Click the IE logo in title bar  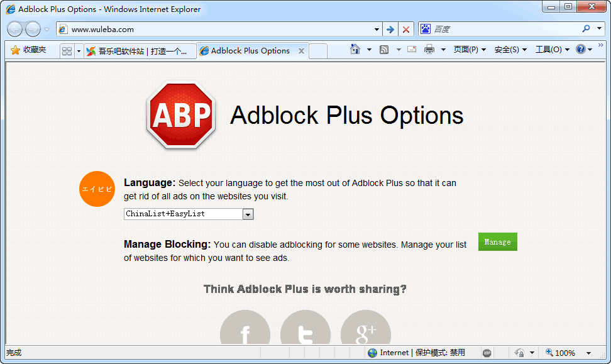11,9
